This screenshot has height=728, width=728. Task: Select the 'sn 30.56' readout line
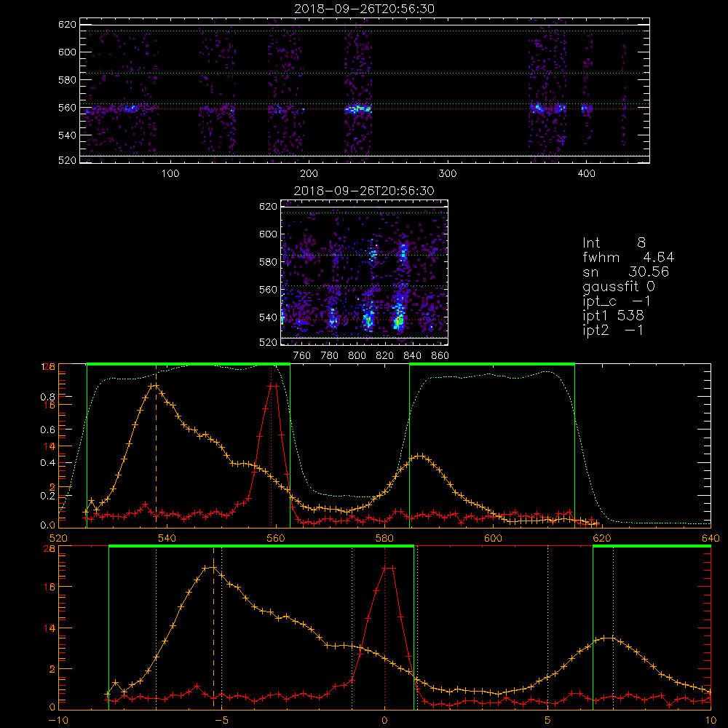pyautogui.click(x=625, y=272)
